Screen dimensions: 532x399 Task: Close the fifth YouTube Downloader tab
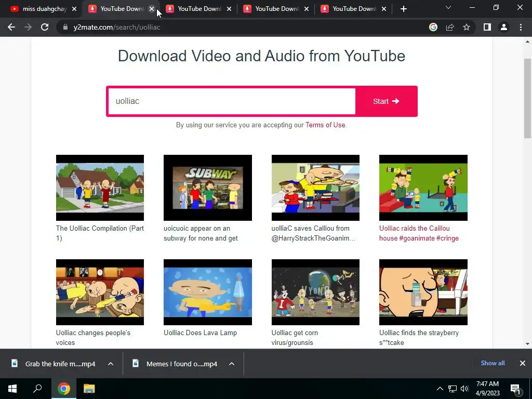point(384,9)
